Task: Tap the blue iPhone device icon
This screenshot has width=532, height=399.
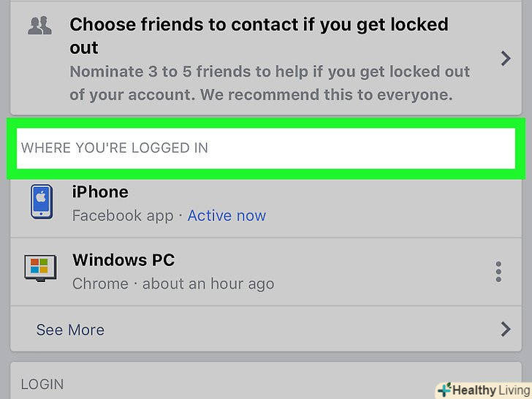Action: (42, 202)
